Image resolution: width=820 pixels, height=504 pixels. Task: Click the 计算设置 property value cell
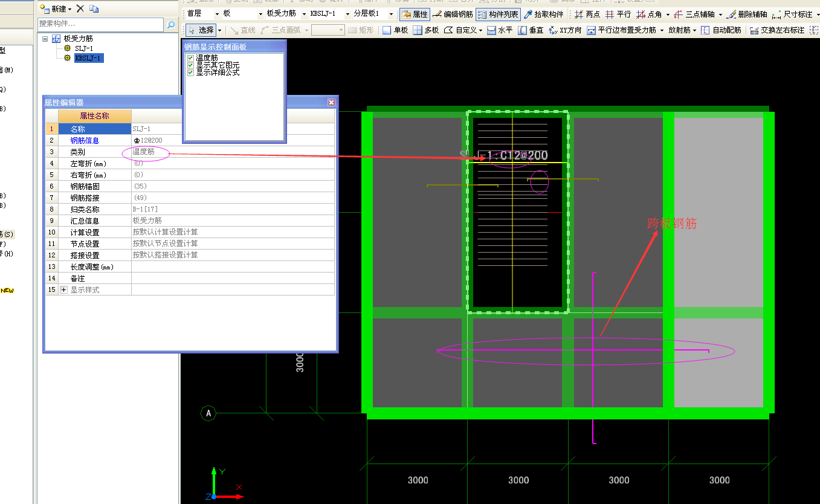pyautogui.click(x=233, y=232)
